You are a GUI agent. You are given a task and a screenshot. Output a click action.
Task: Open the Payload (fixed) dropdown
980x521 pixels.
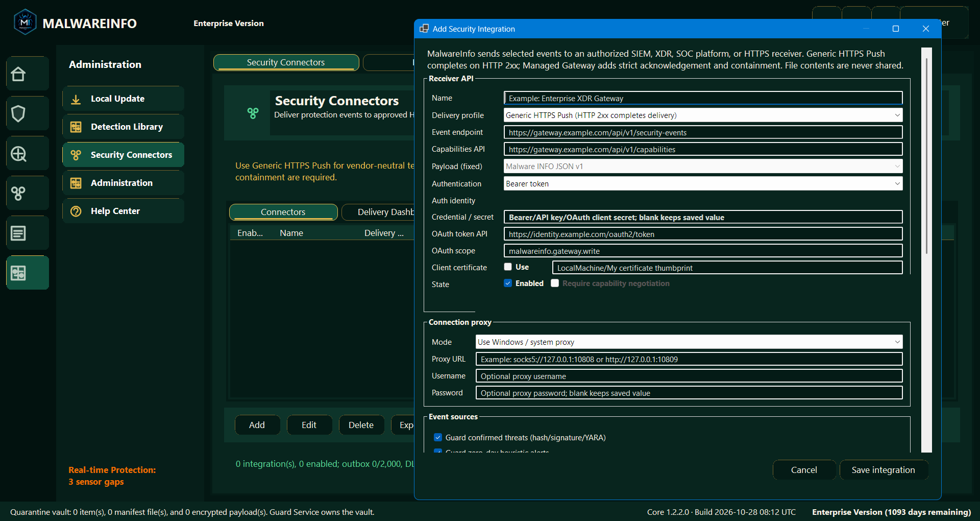[x=703, y=167]
